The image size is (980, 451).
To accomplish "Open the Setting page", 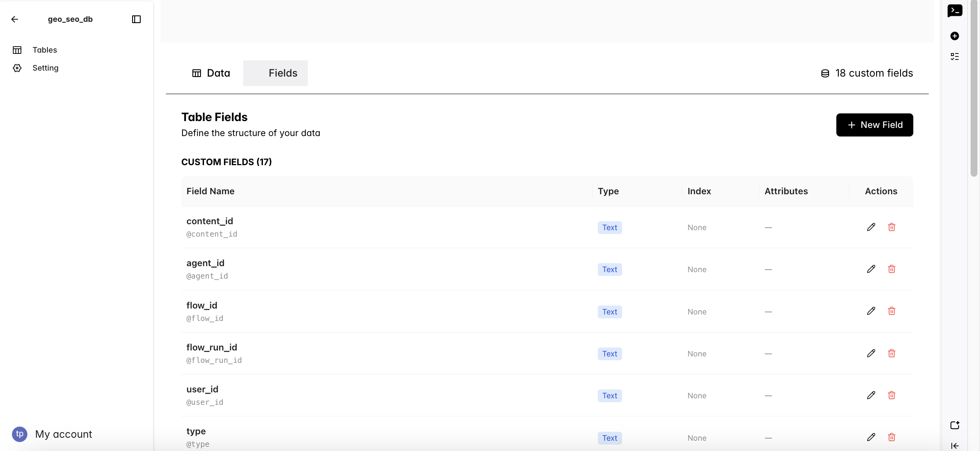I will pos(45,68).
